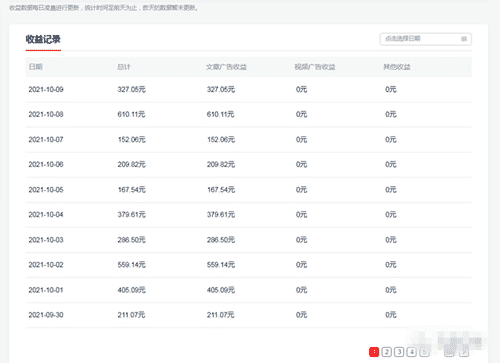Click 209.82元 under 文章广告收益
Viewport: 500px width, 363px height.
[221, 164]
